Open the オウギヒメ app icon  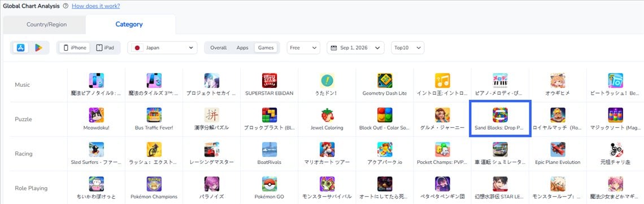pos(558,81)
